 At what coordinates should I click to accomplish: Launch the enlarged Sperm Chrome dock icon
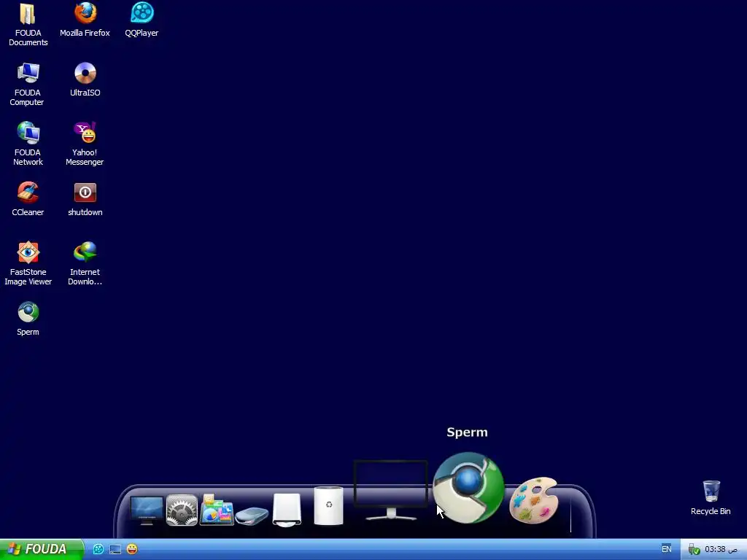[x=468, y=488]
